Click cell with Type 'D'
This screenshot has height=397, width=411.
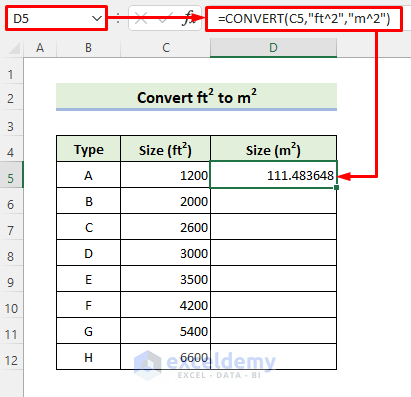[89, 253]
